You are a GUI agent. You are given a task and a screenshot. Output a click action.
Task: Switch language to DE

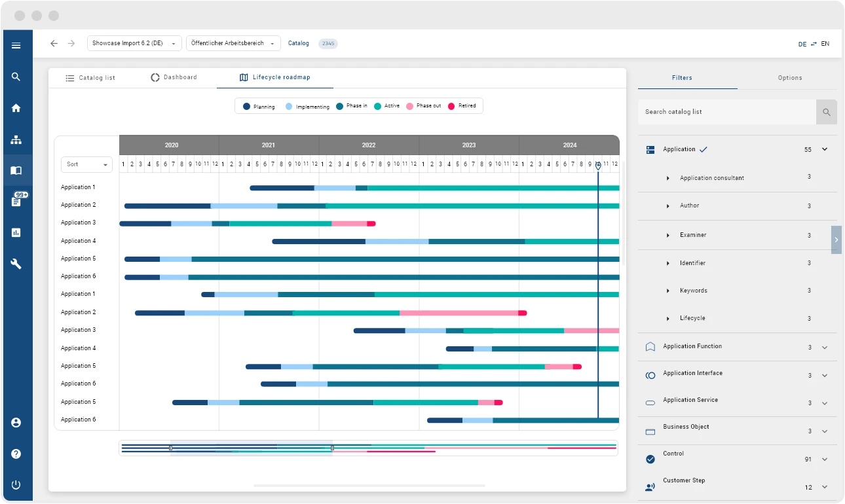[802, 44]
